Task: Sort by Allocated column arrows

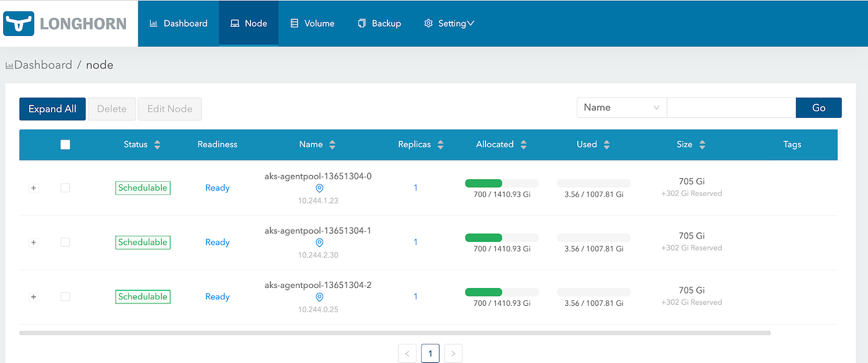Action: pyautogui.click(x=523, y=145)
